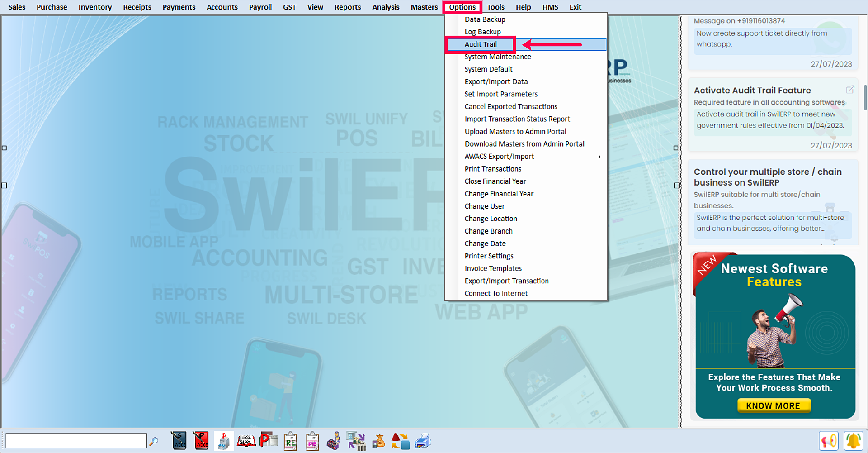Viewport: 868px width, 453px height.
Task: Open the Reports menu
Action: pyautogui.click(x=348, y=7)
